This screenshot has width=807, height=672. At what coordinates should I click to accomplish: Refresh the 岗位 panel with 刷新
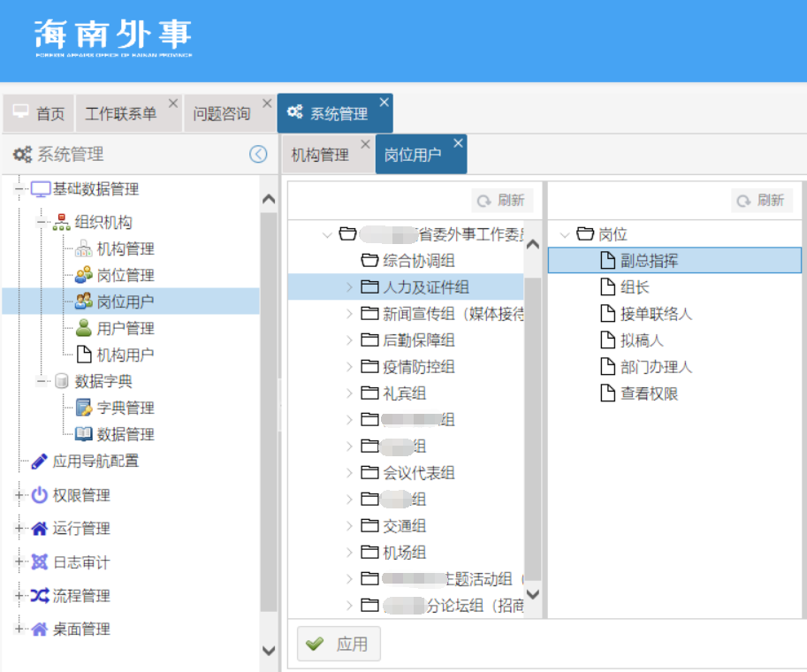pos(762,201)
